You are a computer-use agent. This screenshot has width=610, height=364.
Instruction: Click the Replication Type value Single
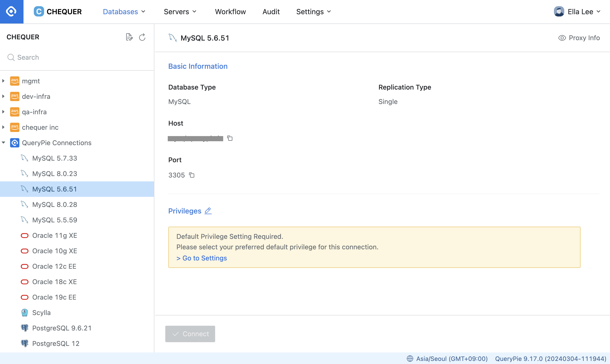[388, 101]
